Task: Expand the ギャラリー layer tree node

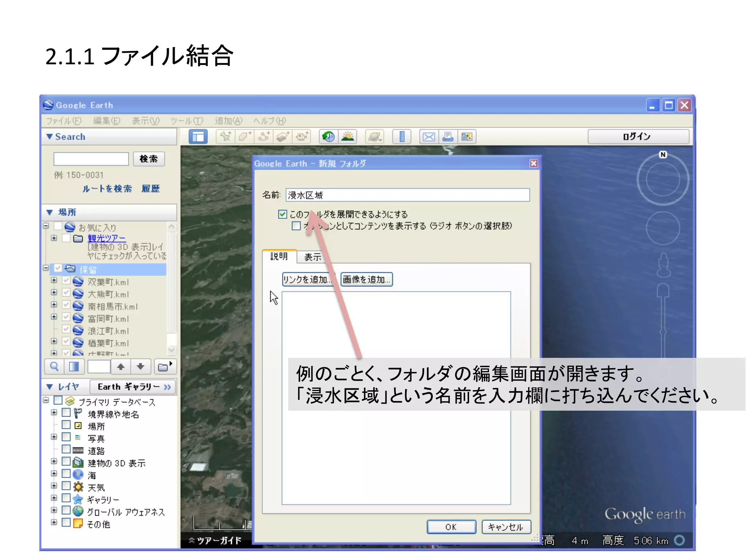Action: pyautogui.click(x=54, y=498)
